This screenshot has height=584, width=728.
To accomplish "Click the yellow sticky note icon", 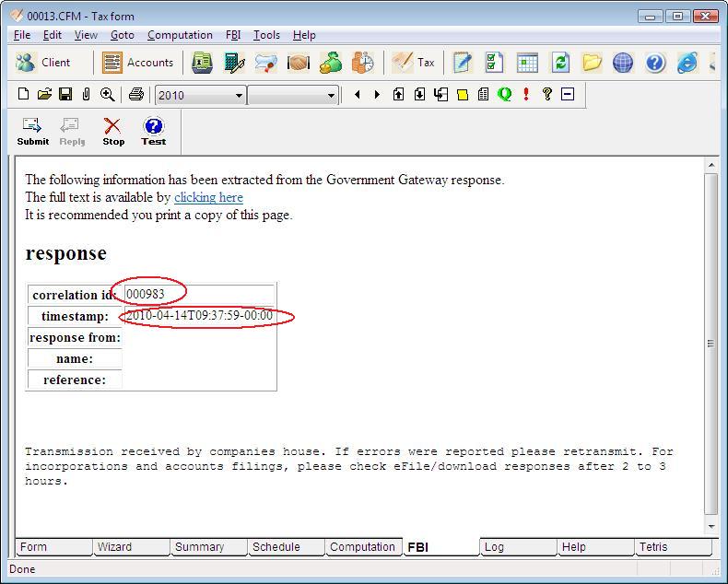I will coord(463,95).
